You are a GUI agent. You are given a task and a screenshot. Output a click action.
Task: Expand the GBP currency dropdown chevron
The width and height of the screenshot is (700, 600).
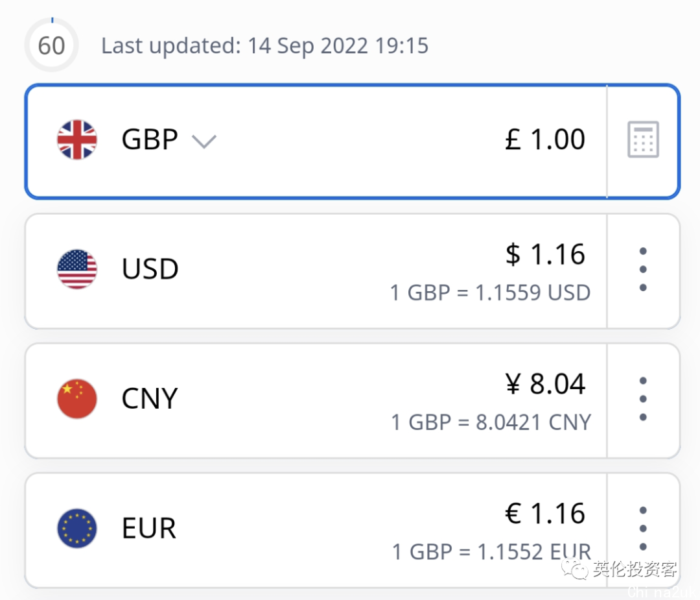click(204, 141)
